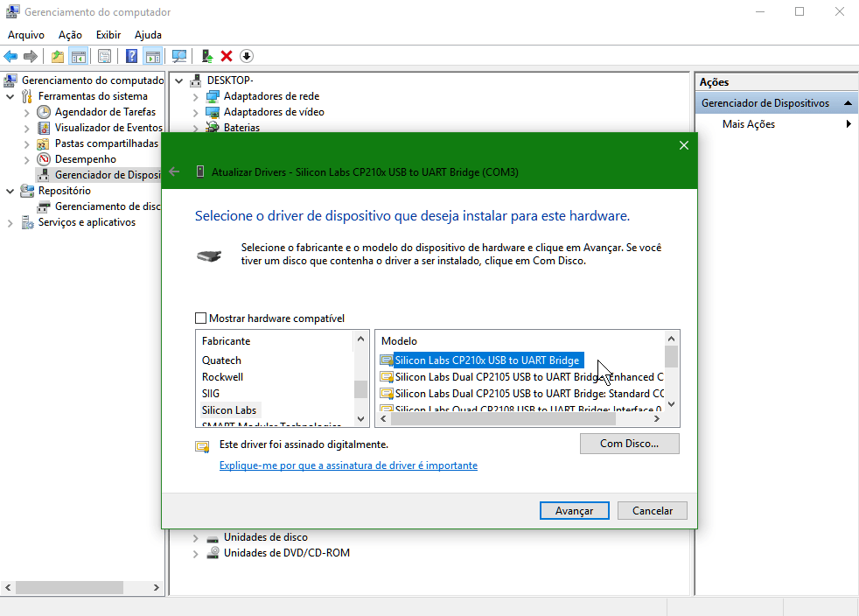Image resolution: width=859 pixels, height=616 pixels.
Task: Collapse the DESKTOP- device tree root
Action: point(178,80)
